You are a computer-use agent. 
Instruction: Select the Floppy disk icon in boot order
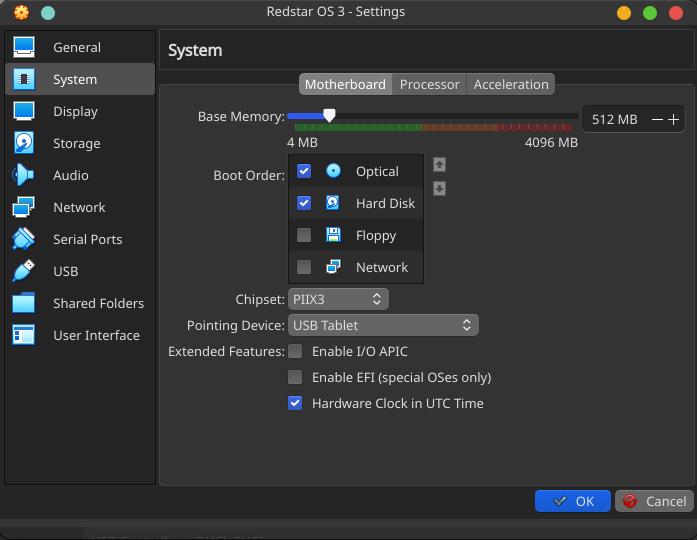coord(333,235)
